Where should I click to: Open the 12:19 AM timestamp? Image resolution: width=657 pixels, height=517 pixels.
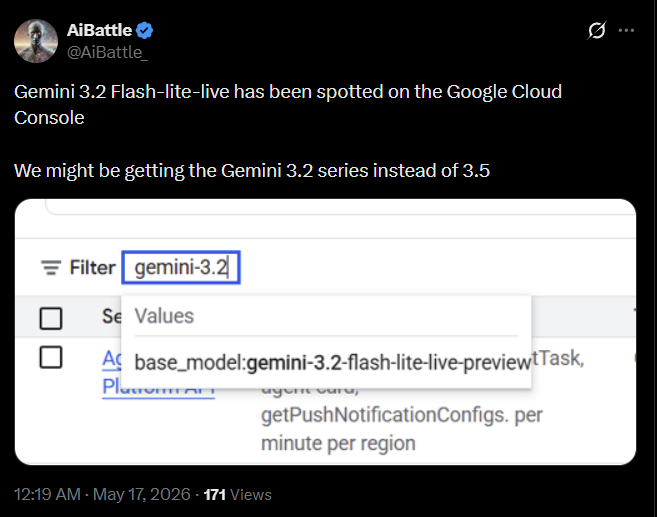(47, 494)
